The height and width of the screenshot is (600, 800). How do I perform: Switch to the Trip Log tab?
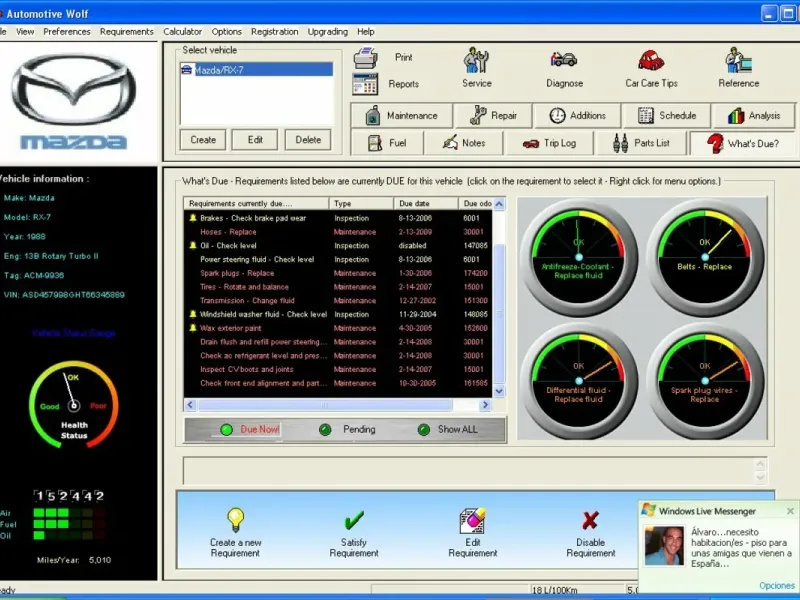pyautogui.click(x=550, y=143)
